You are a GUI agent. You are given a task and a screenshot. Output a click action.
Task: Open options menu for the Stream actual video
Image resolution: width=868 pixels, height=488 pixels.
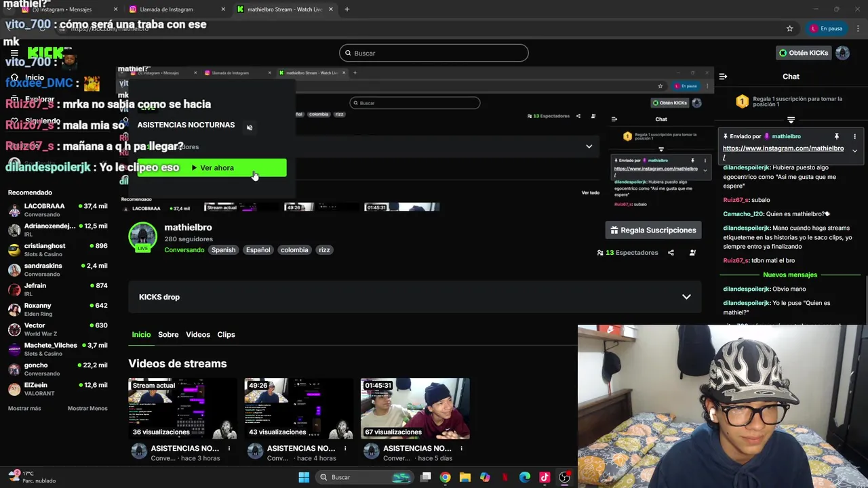[229, 449]
